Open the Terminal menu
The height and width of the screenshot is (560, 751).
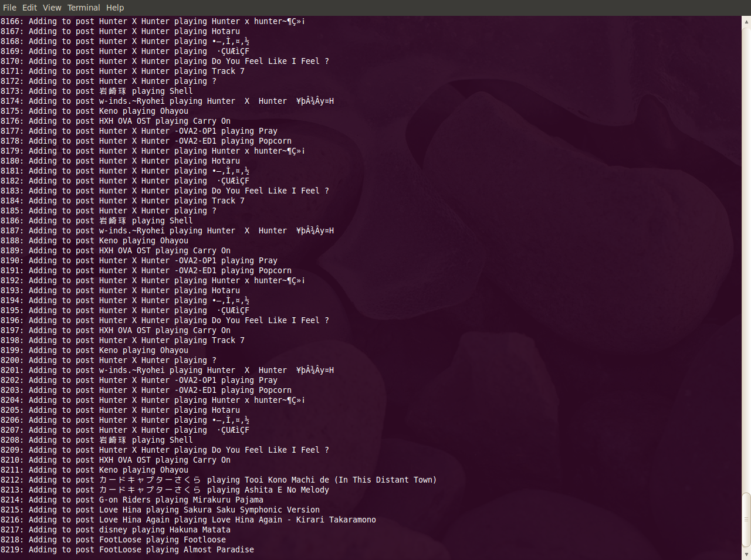pyautogui.click(x=83, y=8)
